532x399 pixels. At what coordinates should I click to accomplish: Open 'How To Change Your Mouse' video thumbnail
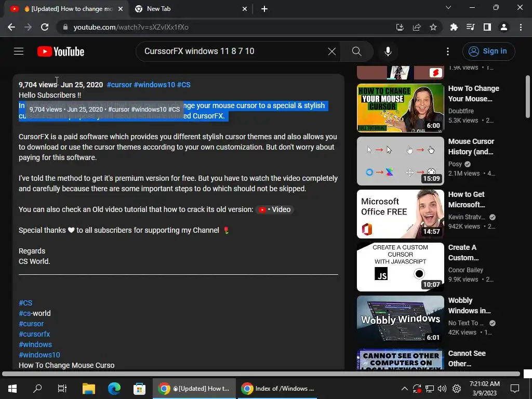pos(401,108)
